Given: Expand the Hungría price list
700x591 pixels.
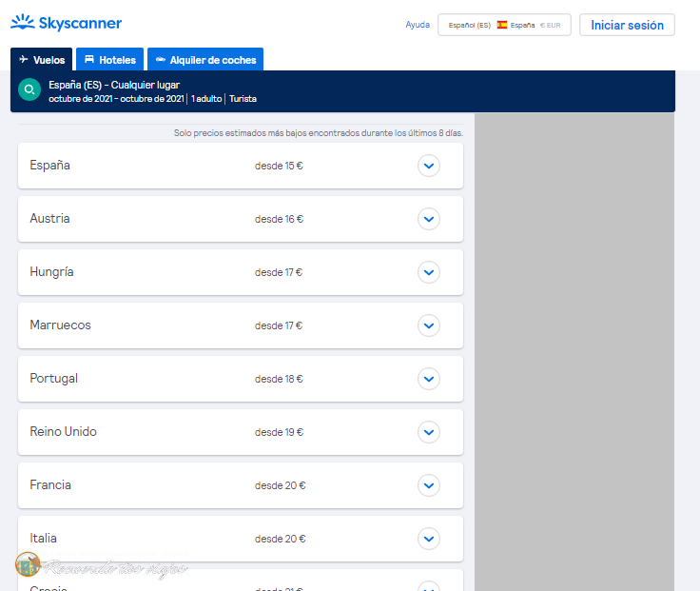Looking at the screenshot, I should 429,272.
